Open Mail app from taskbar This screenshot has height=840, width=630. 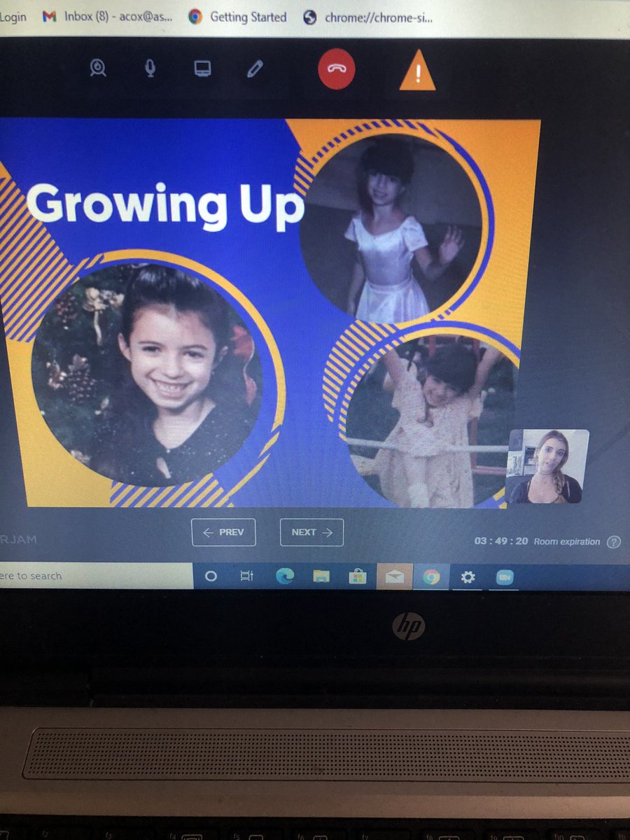(x=394, y=577)
